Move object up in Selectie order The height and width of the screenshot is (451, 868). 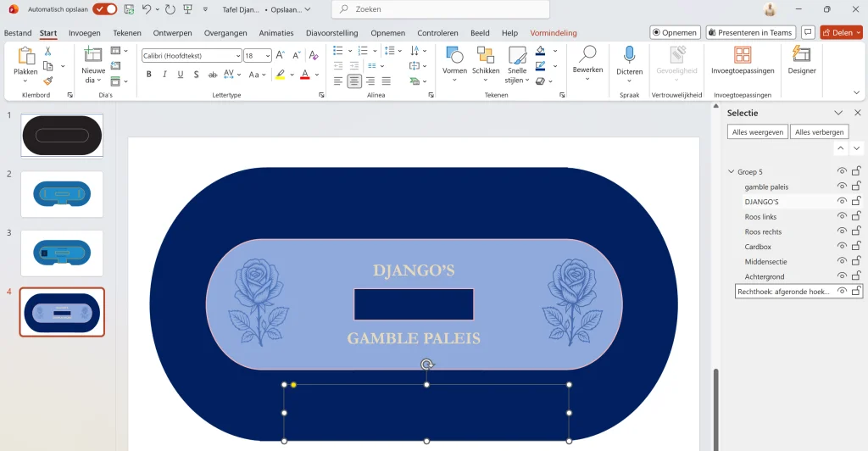840,148
